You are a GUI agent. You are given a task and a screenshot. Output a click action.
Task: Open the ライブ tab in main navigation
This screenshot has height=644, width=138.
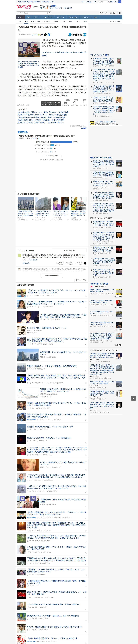37,17
